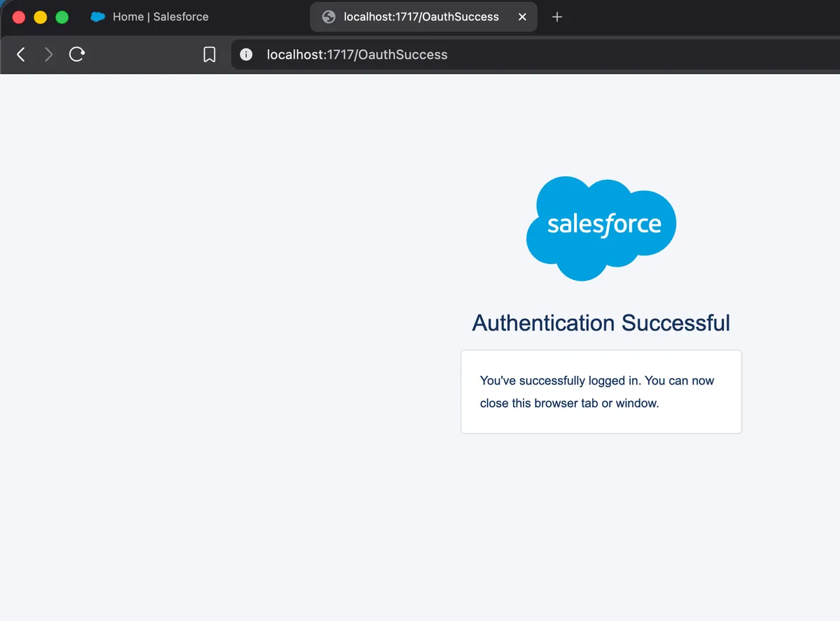This screenshot has height=621, width=840.
Task: Maximize the window with the green button
Action: (62, 17)
